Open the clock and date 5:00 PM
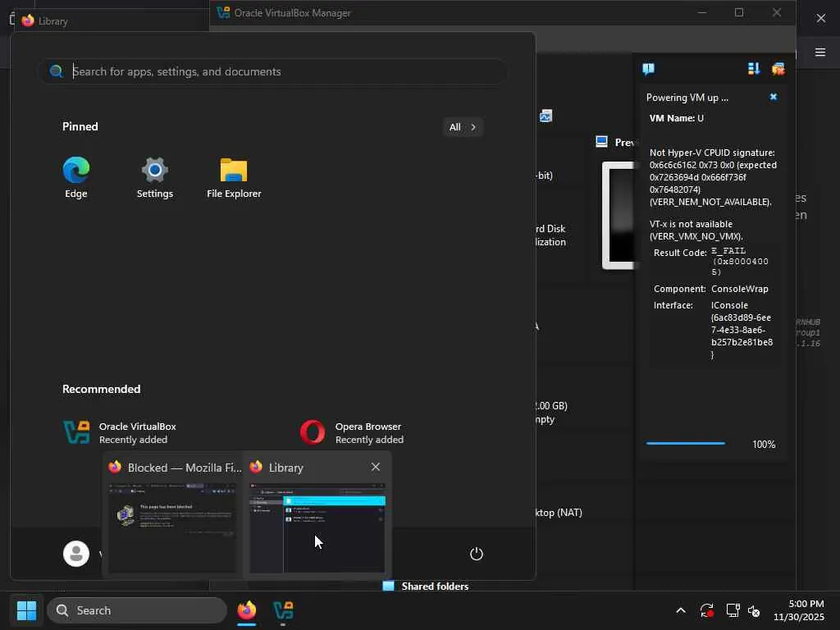 pyautogui.click(x=799, y=610)
